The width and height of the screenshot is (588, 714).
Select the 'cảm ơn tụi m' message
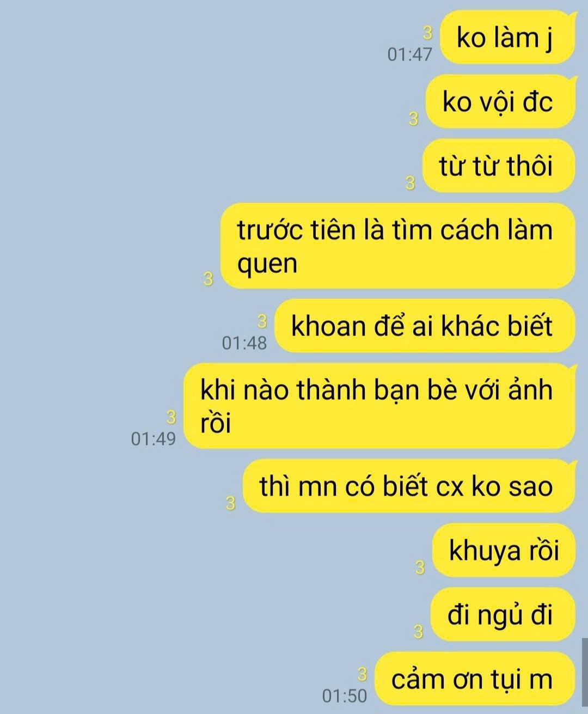(x=475, y=679)
